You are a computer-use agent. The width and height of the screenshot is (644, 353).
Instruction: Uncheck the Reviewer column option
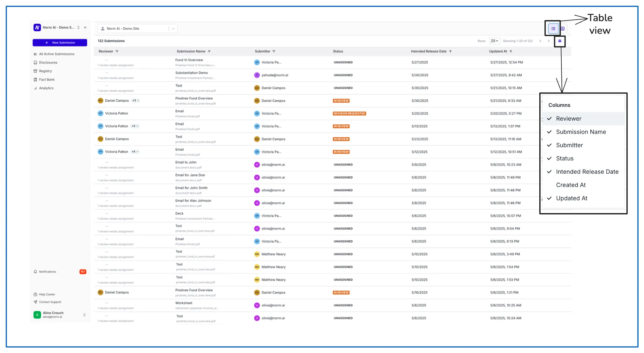pos(583,119)
